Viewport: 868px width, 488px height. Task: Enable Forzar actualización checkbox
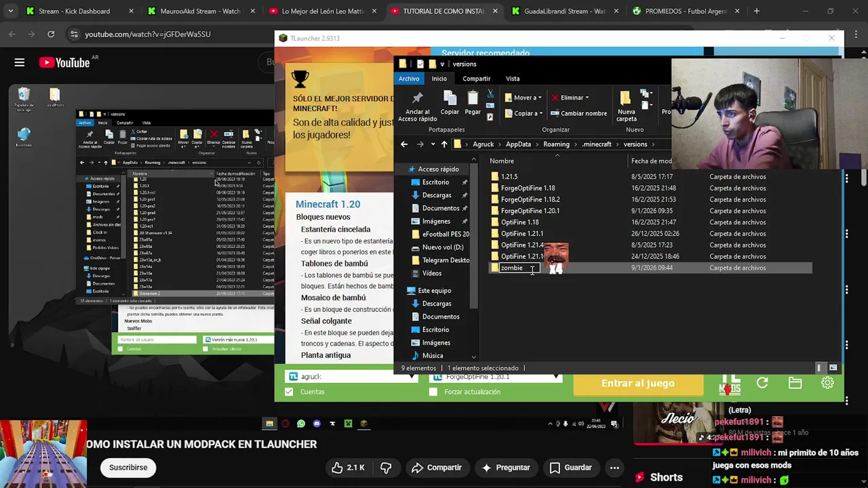[433, 392]
